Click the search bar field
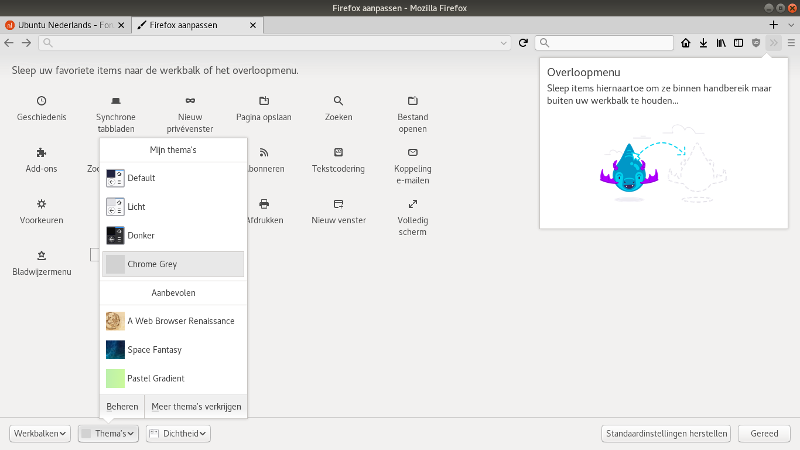This screenshot has height=450, width=800. click(604, 43)
